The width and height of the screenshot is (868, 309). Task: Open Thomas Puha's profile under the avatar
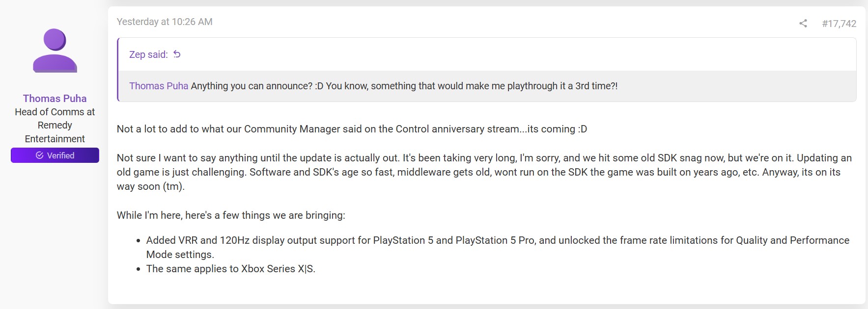pyautogui.click(x=55, y=99)
